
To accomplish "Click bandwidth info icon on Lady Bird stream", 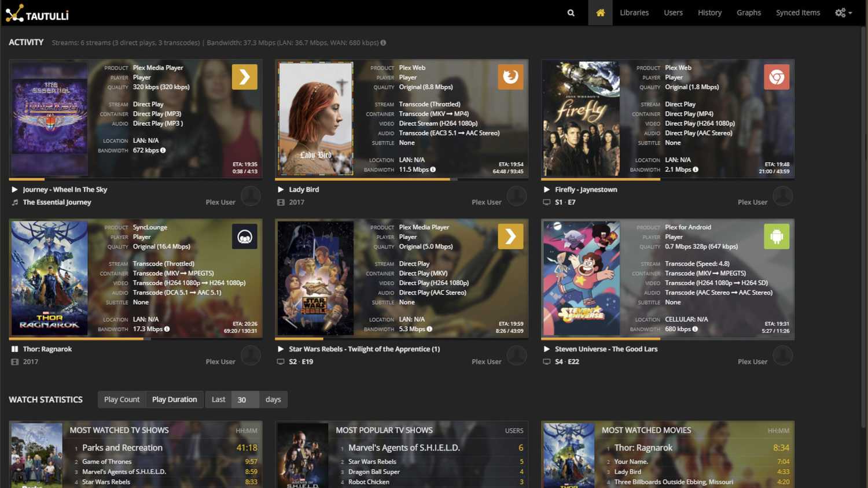I will 433,169.
